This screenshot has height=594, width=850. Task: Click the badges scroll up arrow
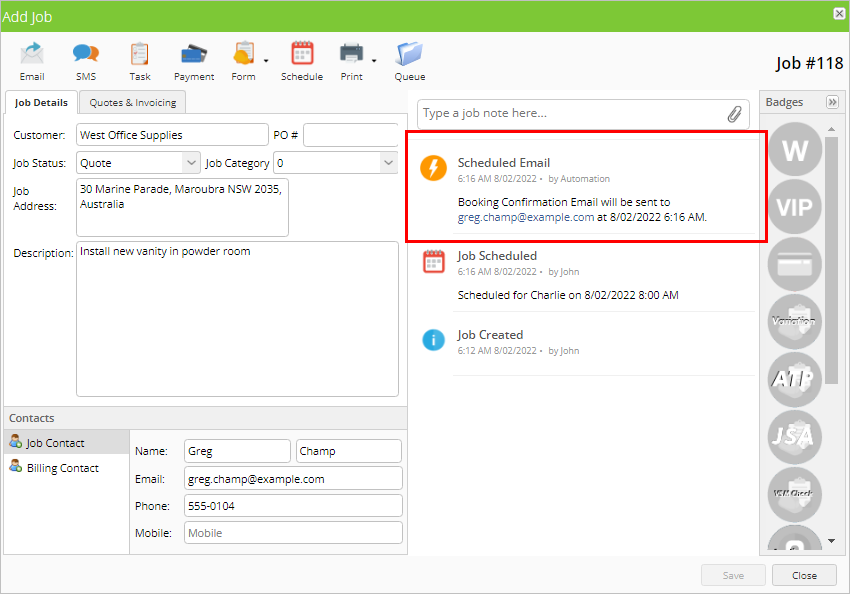point(831,129)
